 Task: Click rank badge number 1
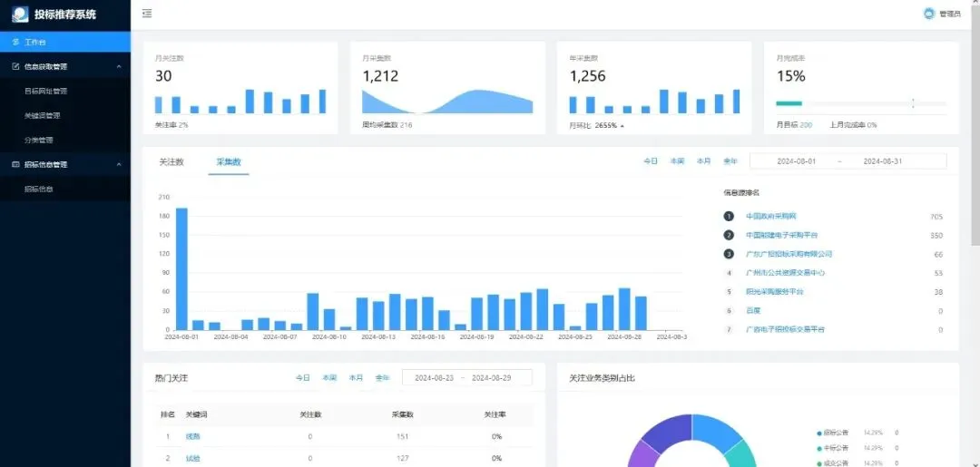pos(729,216)
